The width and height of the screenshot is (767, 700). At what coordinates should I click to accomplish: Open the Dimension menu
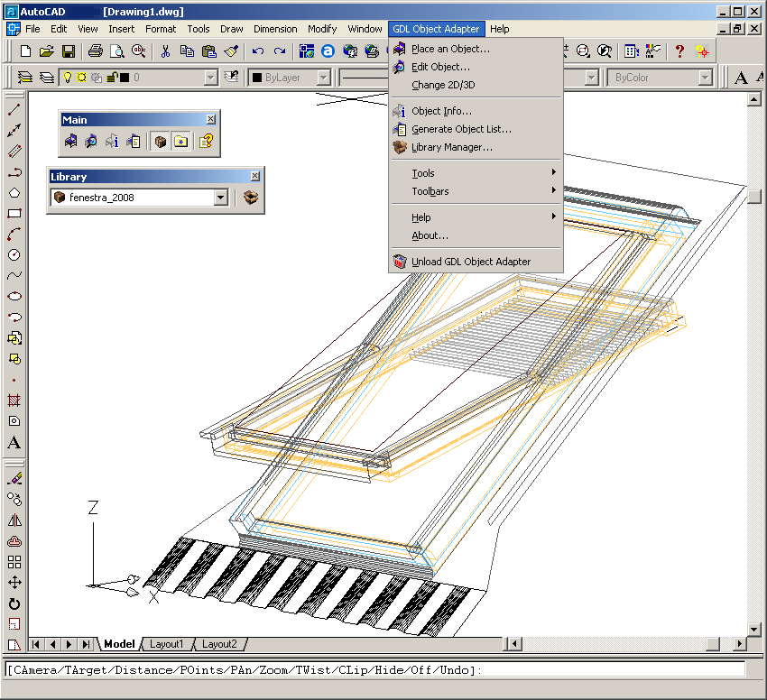click(275, 29)
